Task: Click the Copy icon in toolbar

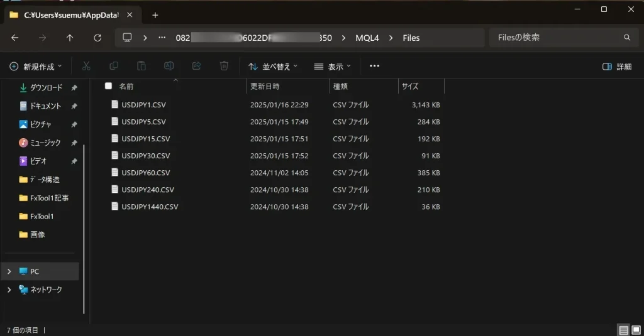Action: tap(114, 66)
